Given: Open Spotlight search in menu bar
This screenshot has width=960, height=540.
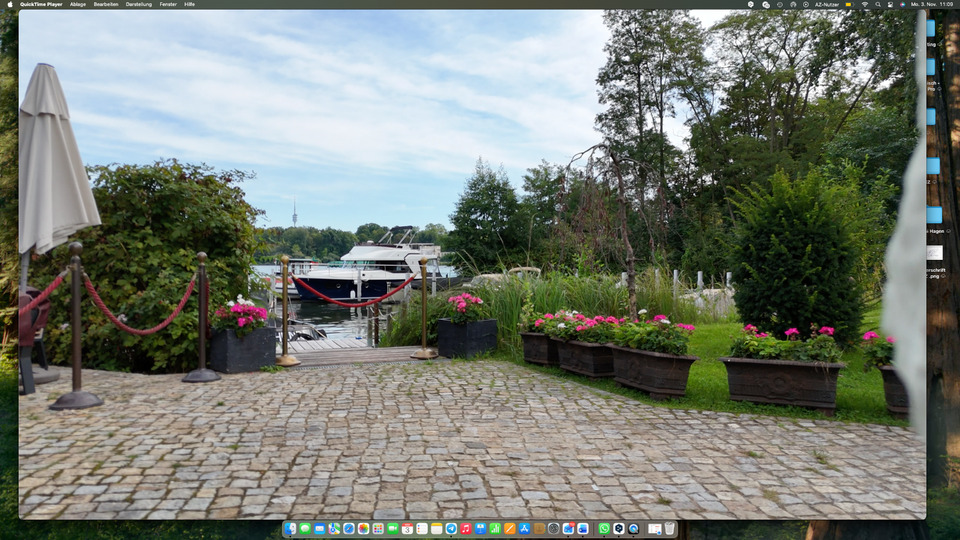Looking at the screenshot, I should coord(877,4).
